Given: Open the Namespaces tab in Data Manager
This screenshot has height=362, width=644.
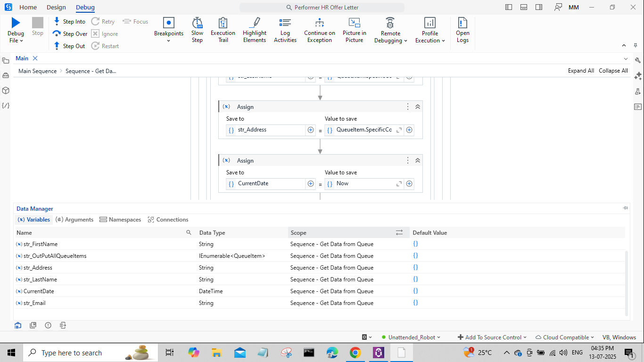Looking at the screenshot, I should click(x=120, y=220).
